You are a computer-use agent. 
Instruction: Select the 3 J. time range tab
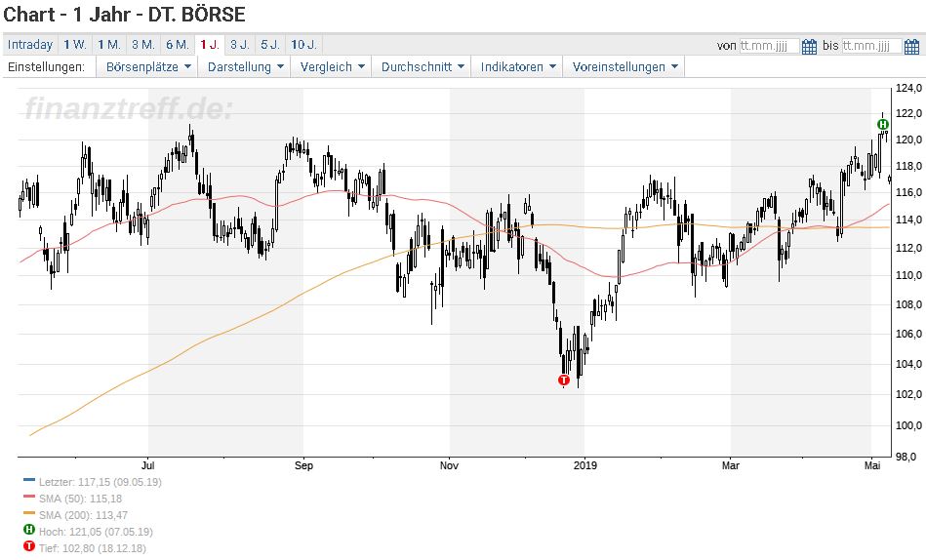click(240, 45)
